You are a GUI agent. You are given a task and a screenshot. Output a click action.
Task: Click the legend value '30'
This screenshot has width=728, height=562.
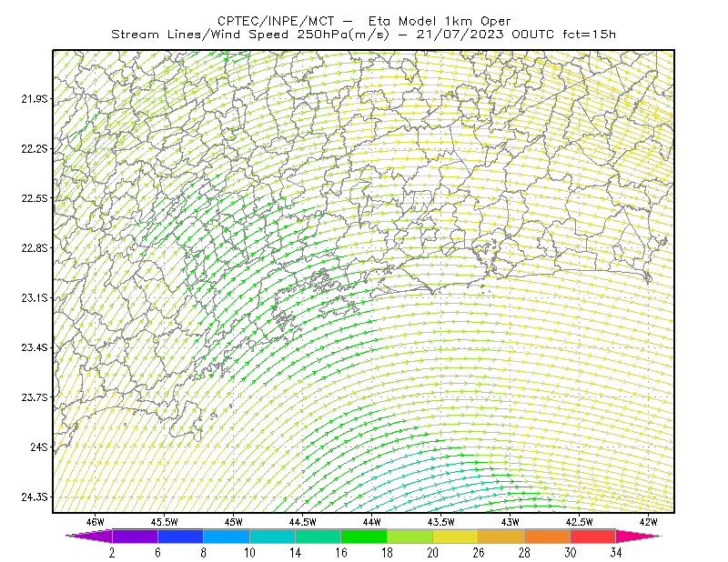[x=571, y=553]
